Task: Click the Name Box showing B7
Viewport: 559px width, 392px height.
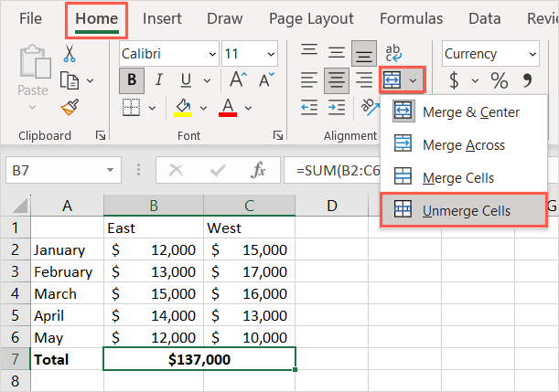Action: click(x=55, y=170)
